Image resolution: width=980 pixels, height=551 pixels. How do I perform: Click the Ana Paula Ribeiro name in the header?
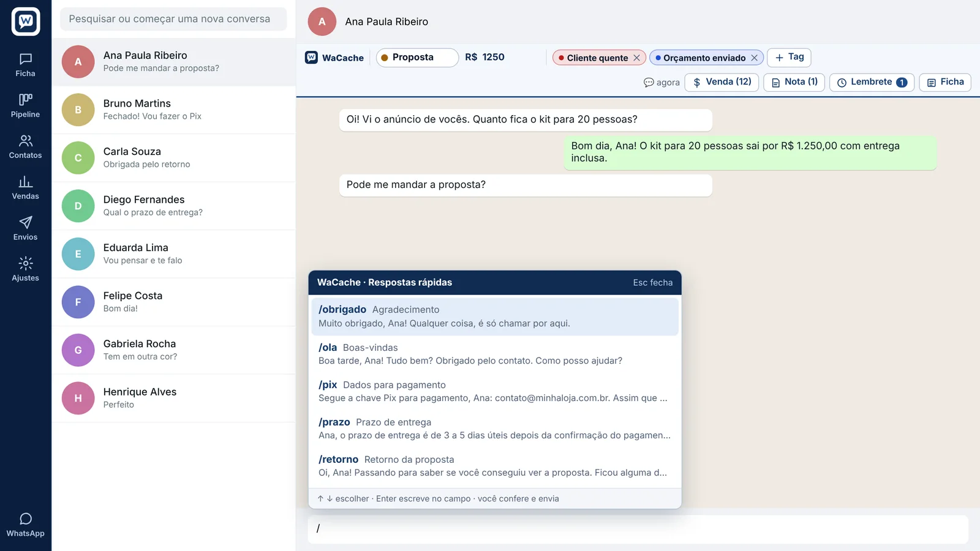(386, 22)
